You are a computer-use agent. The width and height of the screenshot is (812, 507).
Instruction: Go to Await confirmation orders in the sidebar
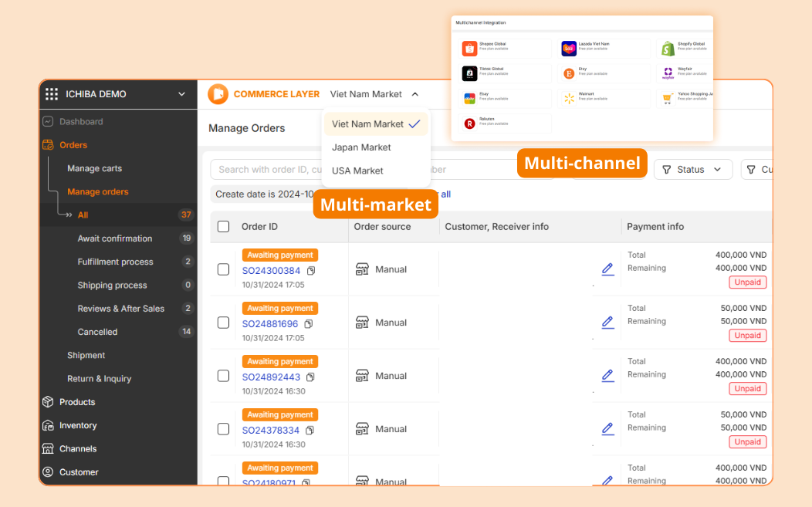[x=115, y=238]
